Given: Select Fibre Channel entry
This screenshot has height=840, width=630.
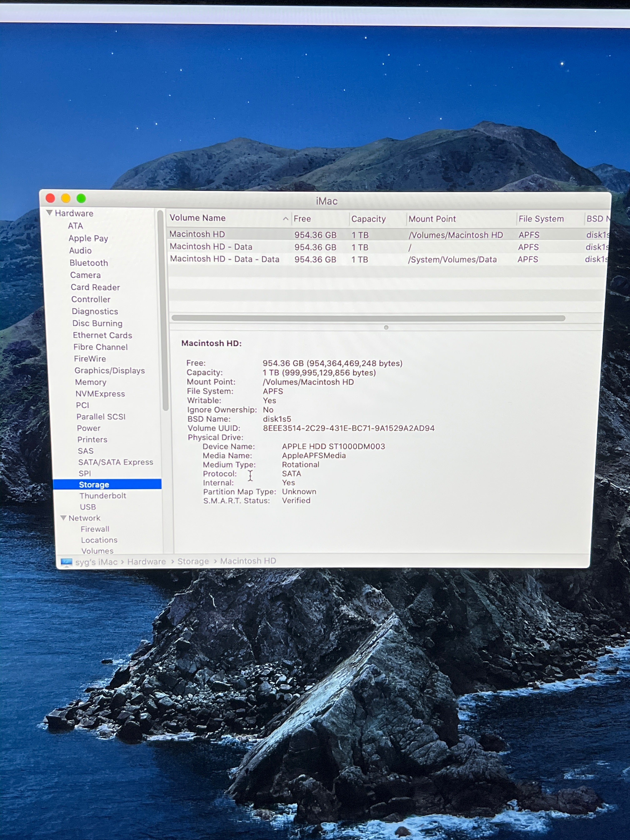Looking at the screenshot, I should [101, 347].
